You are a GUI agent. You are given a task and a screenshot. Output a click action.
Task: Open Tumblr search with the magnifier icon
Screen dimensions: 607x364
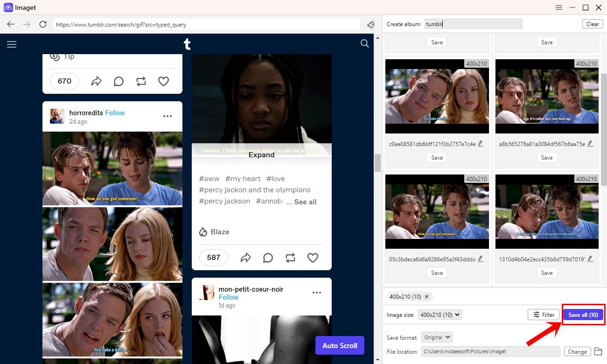coord(364,44)
